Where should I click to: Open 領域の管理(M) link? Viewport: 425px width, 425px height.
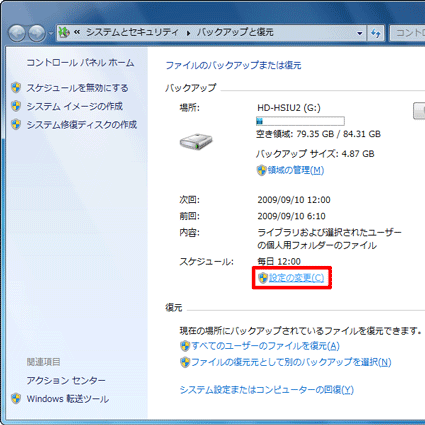[296, 170]
